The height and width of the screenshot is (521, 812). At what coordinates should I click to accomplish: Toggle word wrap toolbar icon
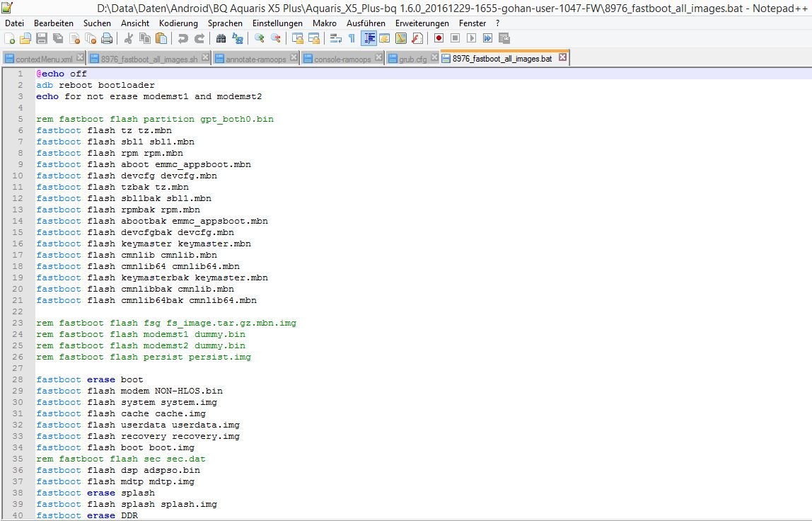pos(335,38)
